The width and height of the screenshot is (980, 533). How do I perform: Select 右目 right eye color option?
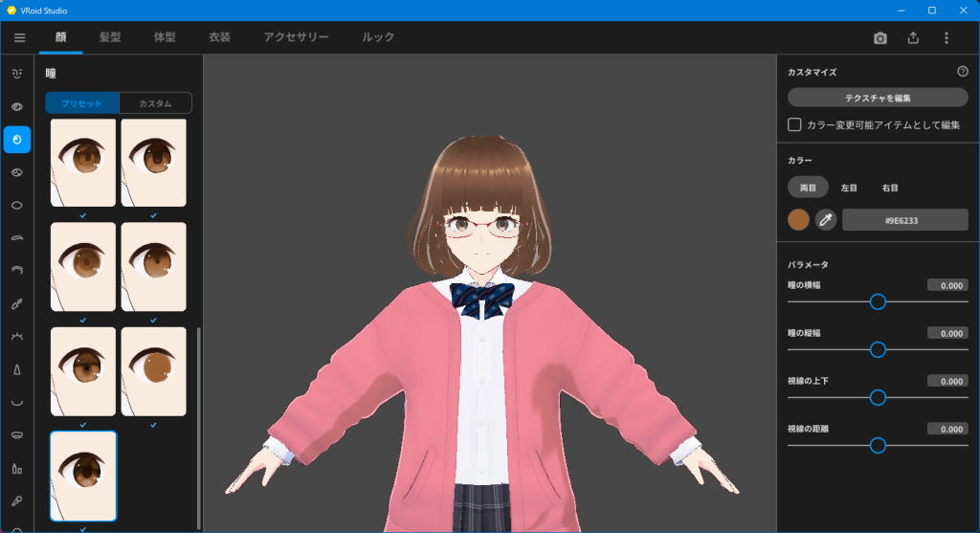point(890,188)
